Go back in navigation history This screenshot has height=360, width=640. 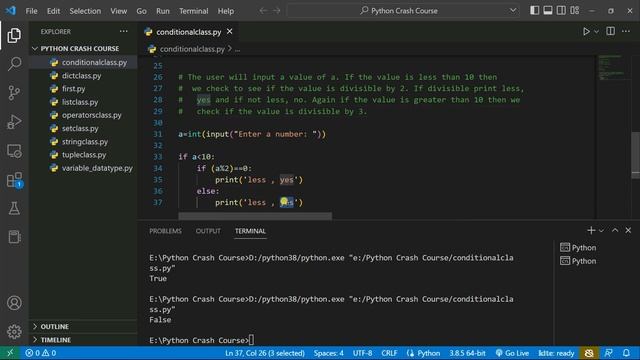(263, 11)
